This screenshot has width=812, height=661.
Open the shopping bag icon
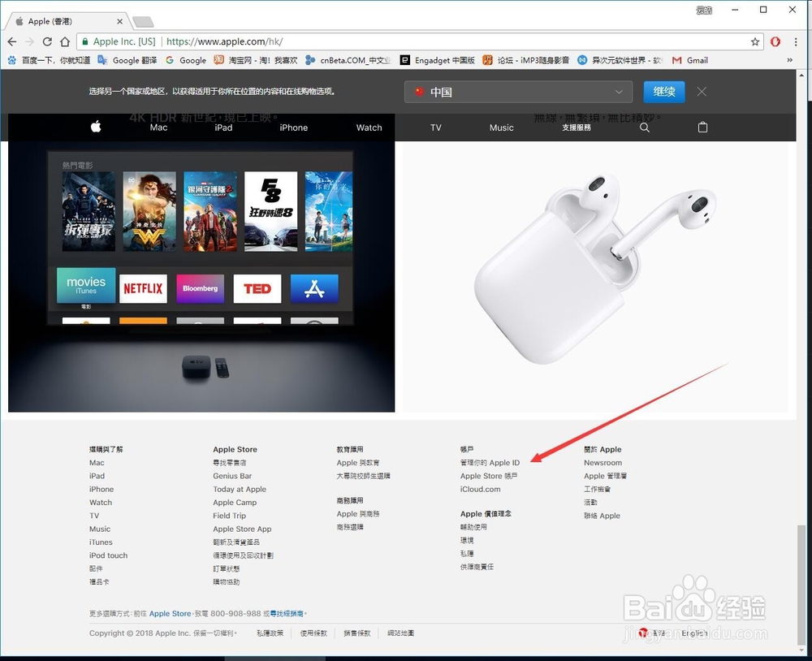click(x=702, y=127)
